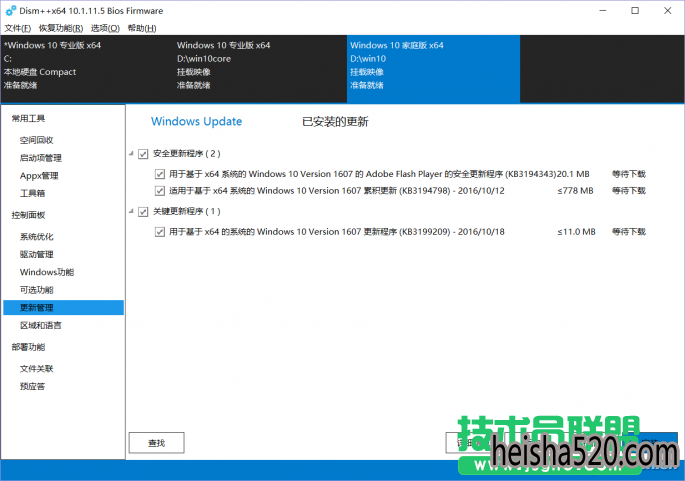This screenshot has width=685, height=481.
Task: Click the KB3199209 update title text
Action: [337, 232]
